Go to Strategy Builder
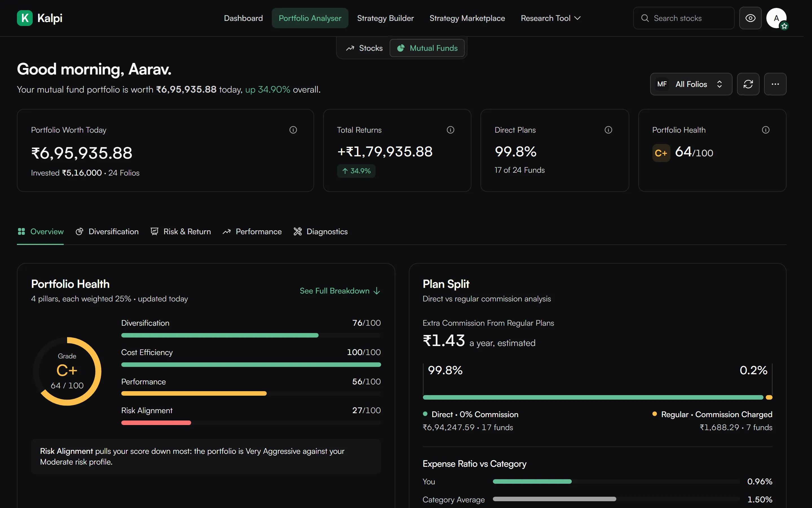The width and height of the screenshot is (812, 508). pos(385,18)
